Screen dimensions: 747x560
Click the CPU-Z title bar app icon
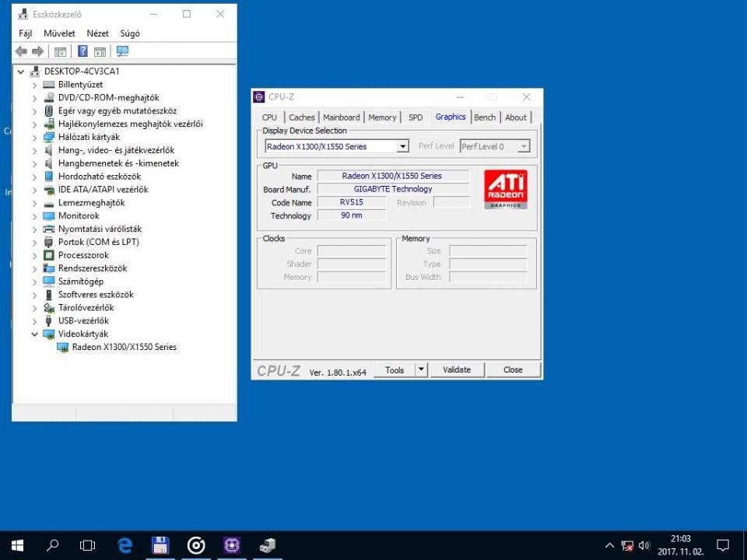coord(258,97)
